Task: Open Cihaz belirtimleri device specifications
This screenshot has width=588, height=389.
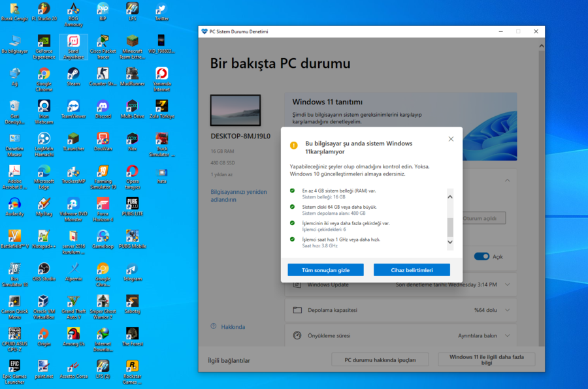Action: [x=412, y=270]
